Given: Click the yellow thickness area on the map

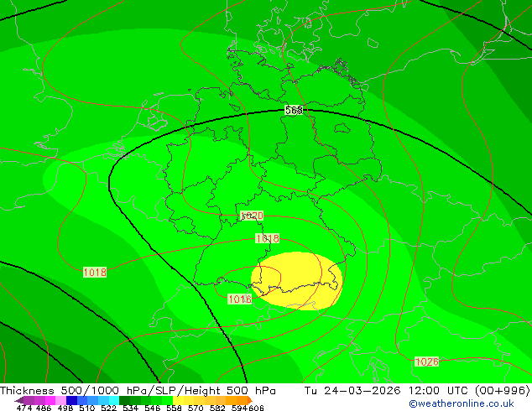Looking at the screenshot, I should [297, 281].
